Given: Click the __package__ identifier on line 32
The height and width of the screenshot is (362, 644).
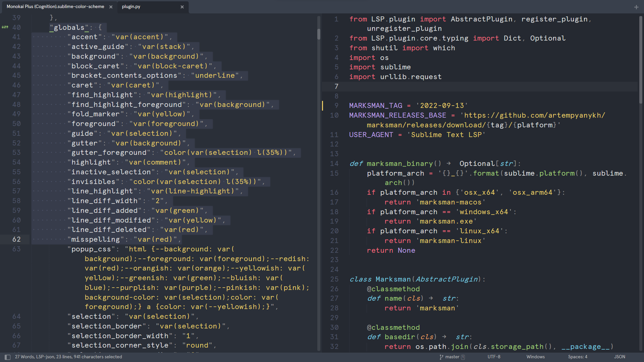Looking at the screenshot, I should pyautogui.click(x=585, y=347).
